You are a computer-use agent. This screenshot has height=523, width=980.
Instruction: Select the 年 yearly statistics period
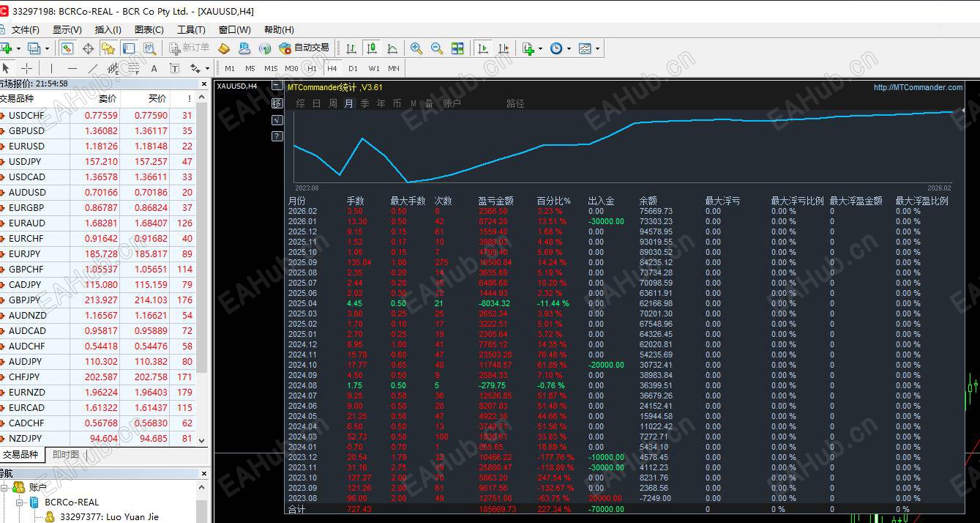(381, 103)
